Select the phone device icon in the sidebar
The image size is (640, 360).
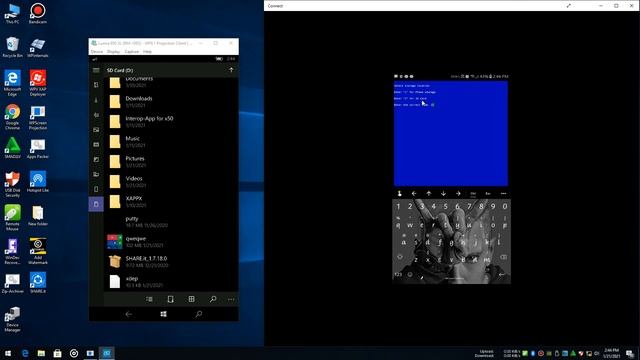coord(96,189)
